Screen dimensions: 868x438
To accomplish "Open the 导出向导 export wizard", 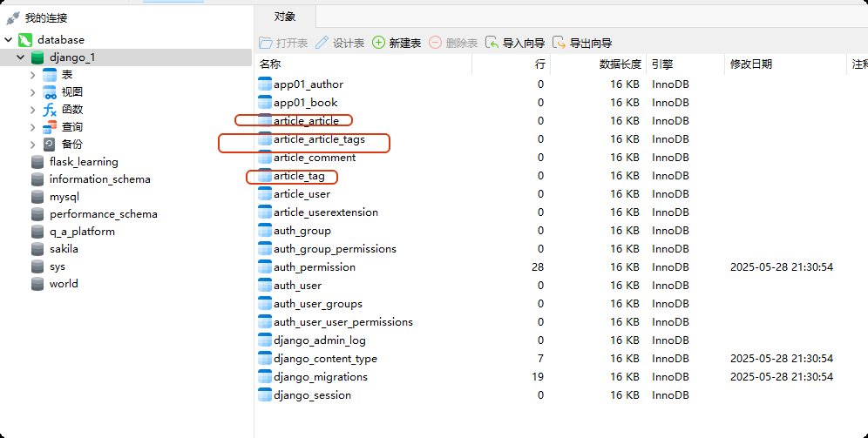I will (582, 44).
